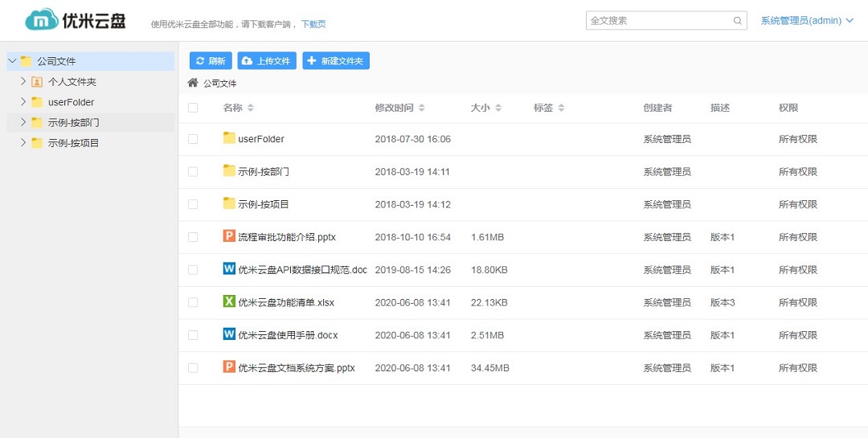This screenshot has width=868, height=438.
Task: Click the 上传文件 upload button
Action: [x=267, y=61]
